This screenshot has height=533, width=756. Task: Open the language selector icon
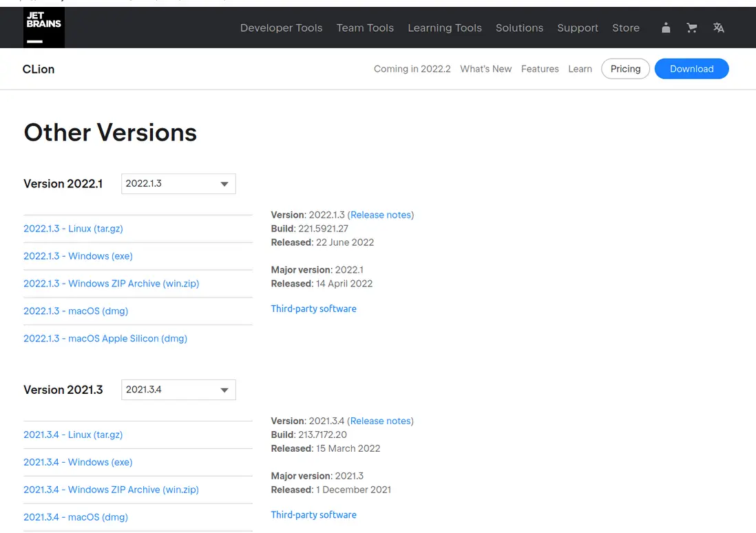pos(718,28)
